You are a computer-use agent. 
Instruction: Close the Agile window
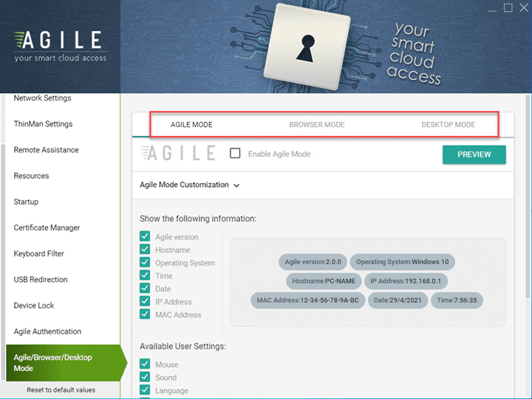coord(524,8)
